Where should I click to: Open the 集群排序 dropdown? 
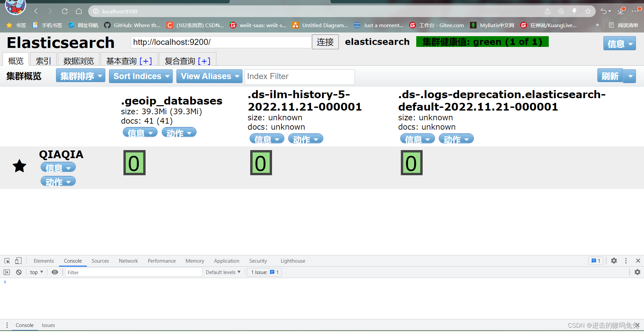pyautogui.click(x=80, y=76)
